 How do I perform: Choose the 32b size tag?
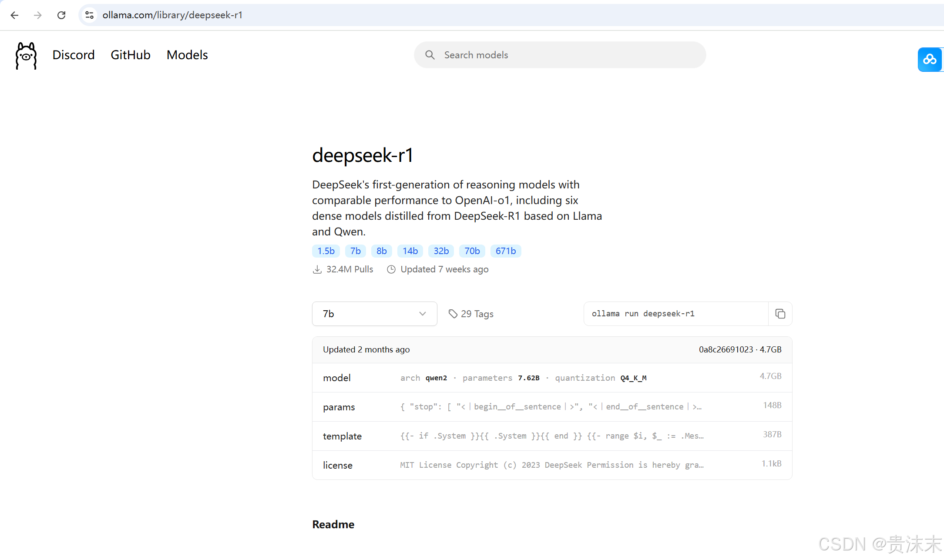(441, 251)
